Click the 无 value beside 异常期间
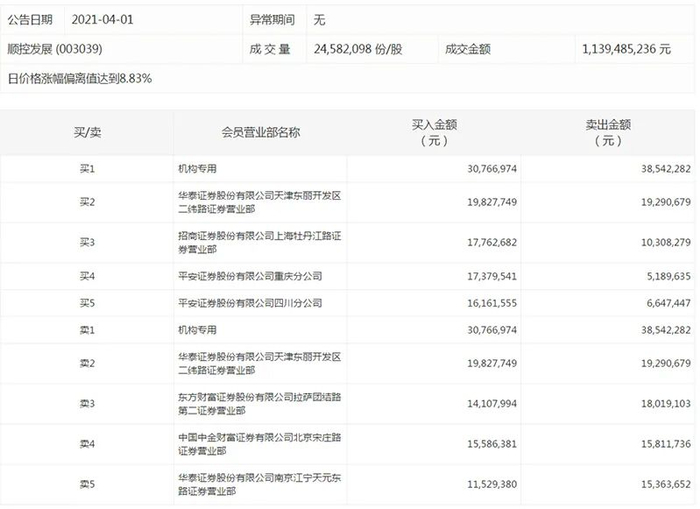 pyautogui.click(x=319, y=20)
